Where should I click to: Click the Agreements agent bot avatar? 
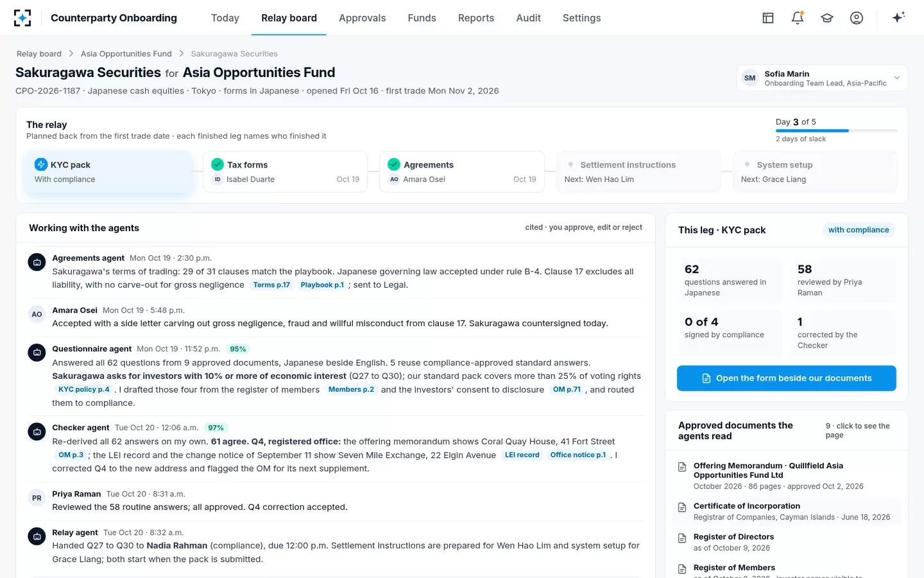click(x=37, y=262)
